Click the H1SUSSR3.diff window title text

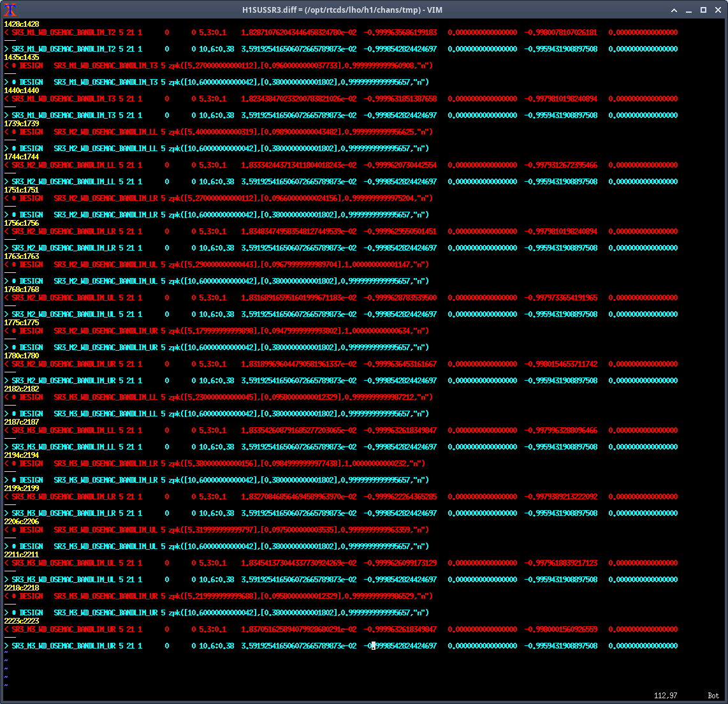coord(363,10)
